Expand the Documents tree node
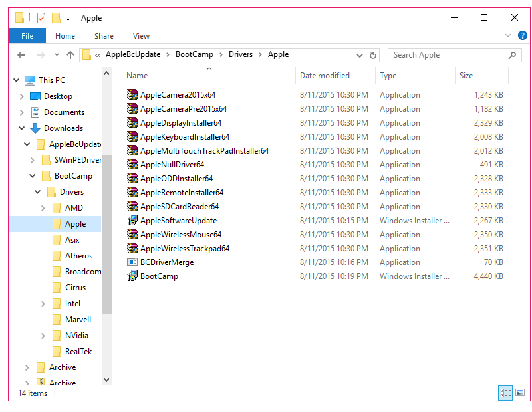Screen dimensions: 532x412 pos(21,112)
